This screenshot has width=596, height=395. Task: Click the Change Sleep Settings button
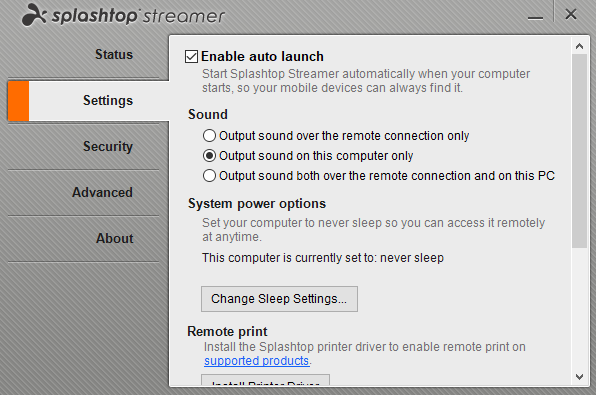pos(279,299)
